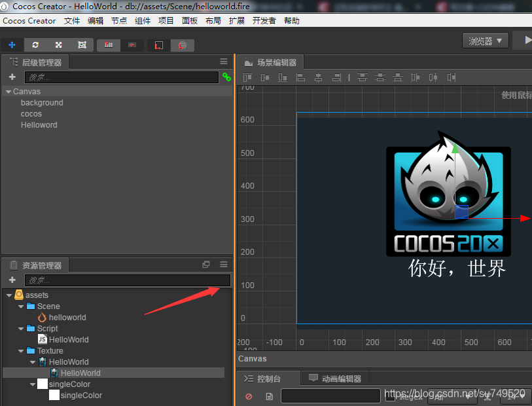
Task: Select the scale transform tool
Action: click(59, 45)
